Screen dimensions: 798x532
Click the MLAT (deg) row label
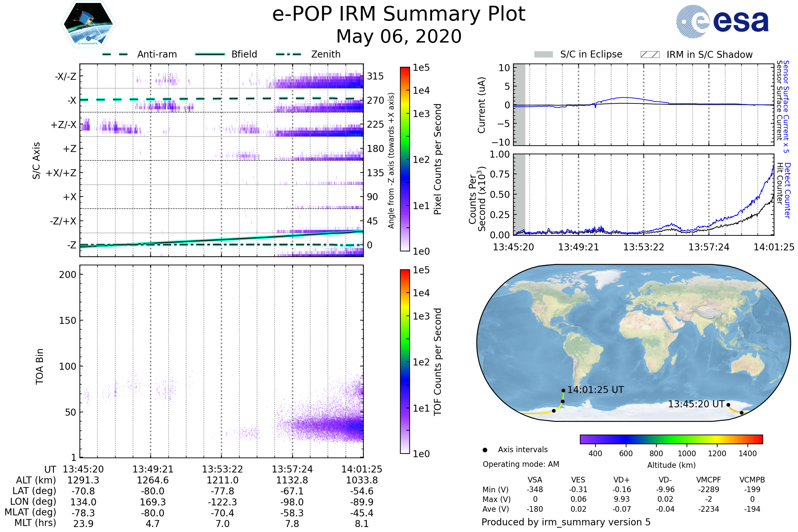[x=31, y=512]
